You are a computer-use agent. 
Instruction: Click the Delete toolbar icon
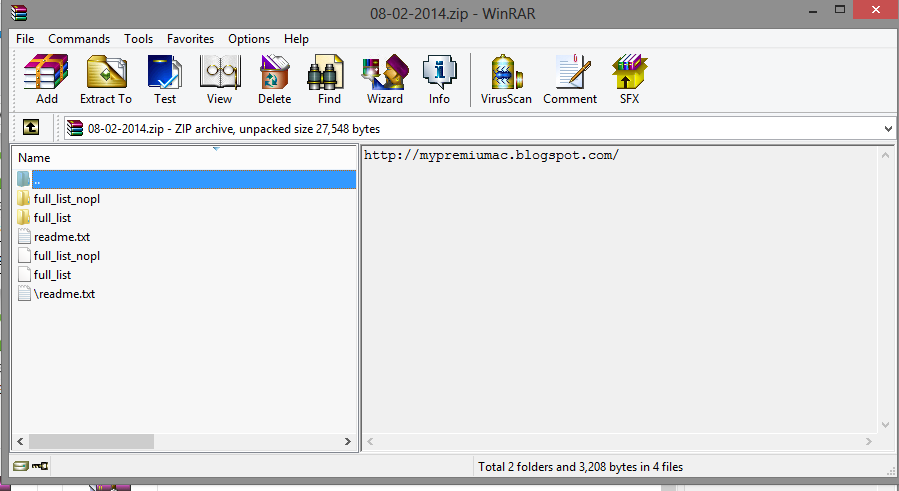pos(274,72)
